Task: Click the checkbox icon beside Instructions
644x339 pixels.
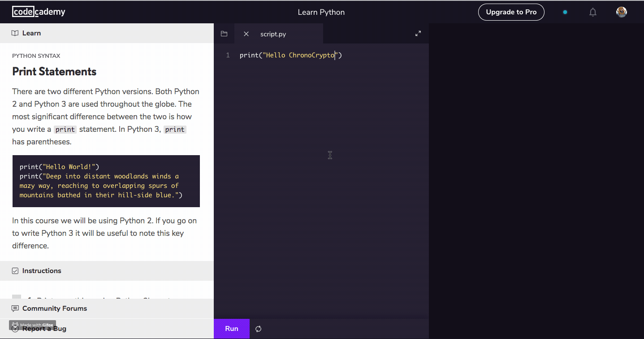Action: click(x=15, y=271)
